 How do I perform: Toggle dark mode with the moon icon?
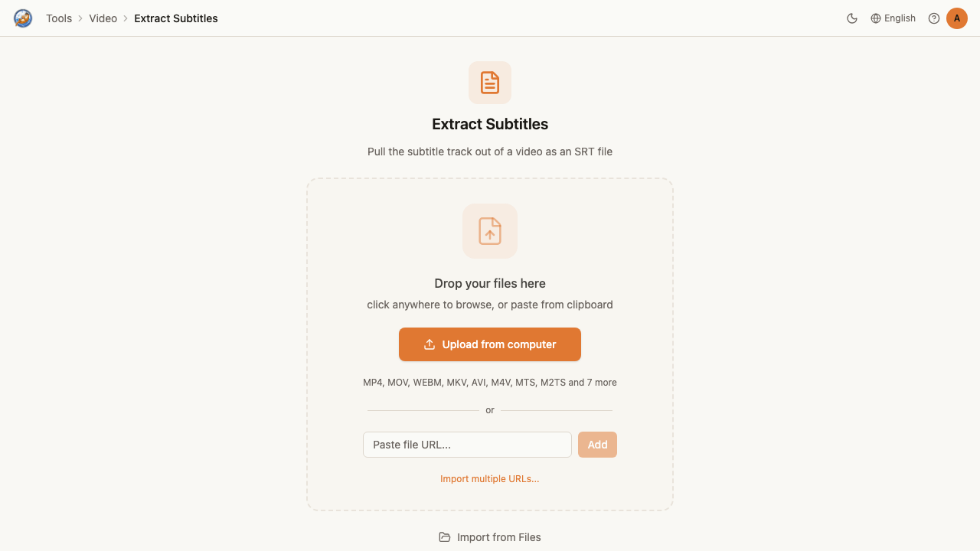(x=852, y=18)
